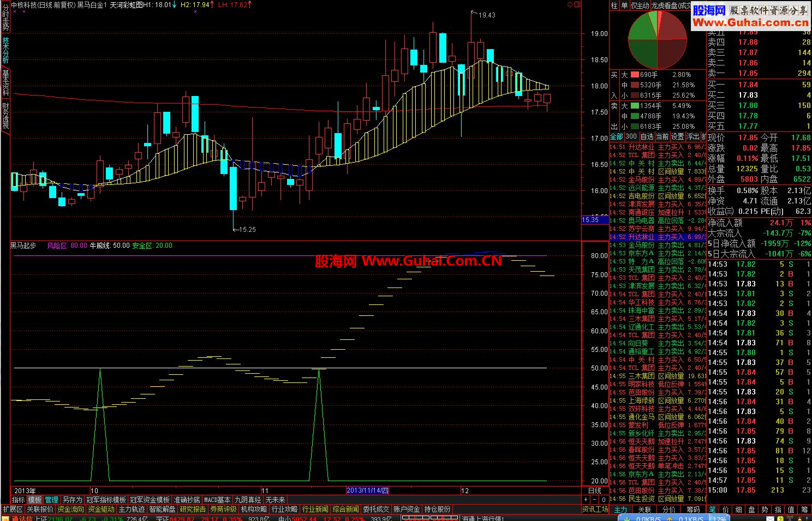This screenshot has height=521, width=812.
Task: Click the 0 reset button beside zoom controls
Action: tap(604, 500)
